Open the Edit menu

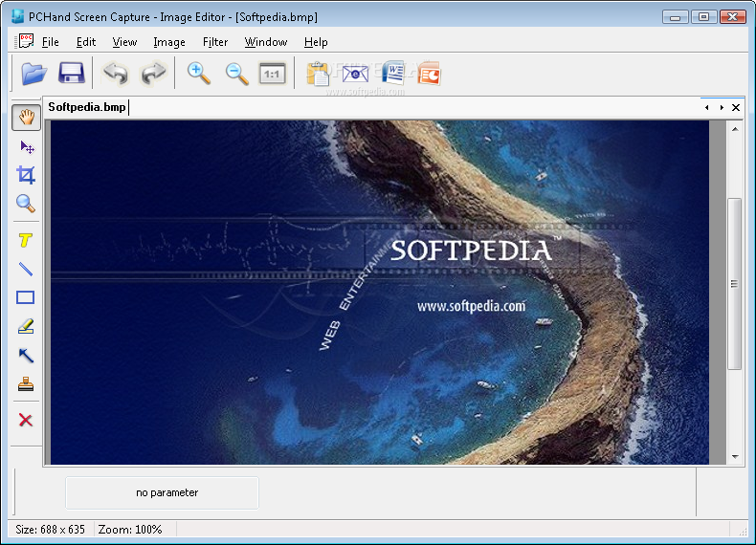(86, 42)
